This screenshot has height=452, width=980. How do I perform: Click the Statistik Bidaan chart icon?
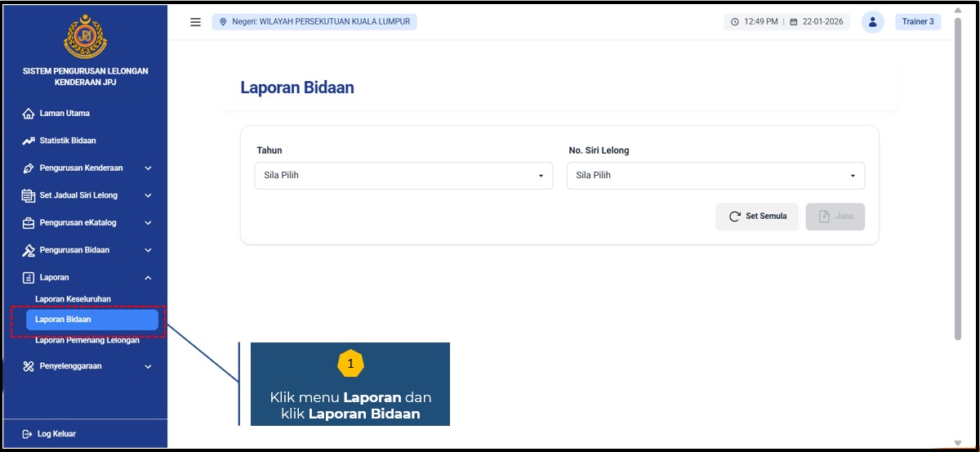29,141
